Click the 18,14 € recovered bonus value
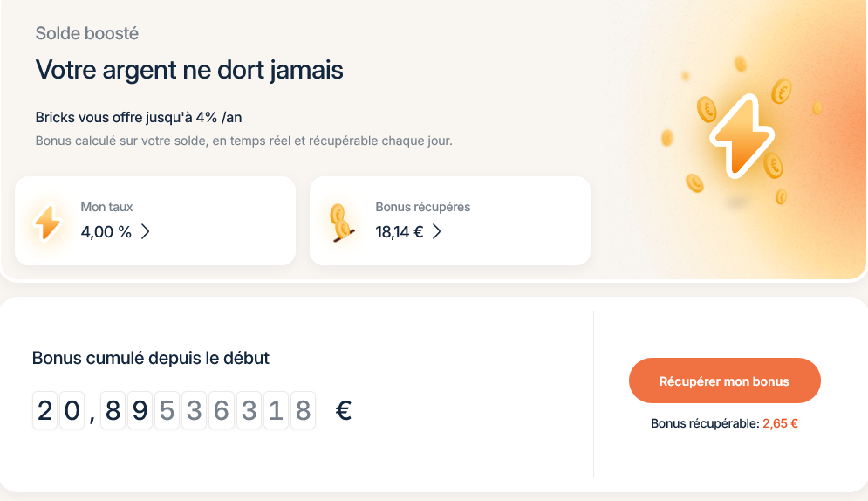The height and width of the screenshot is (501, 868). (399, 231)
